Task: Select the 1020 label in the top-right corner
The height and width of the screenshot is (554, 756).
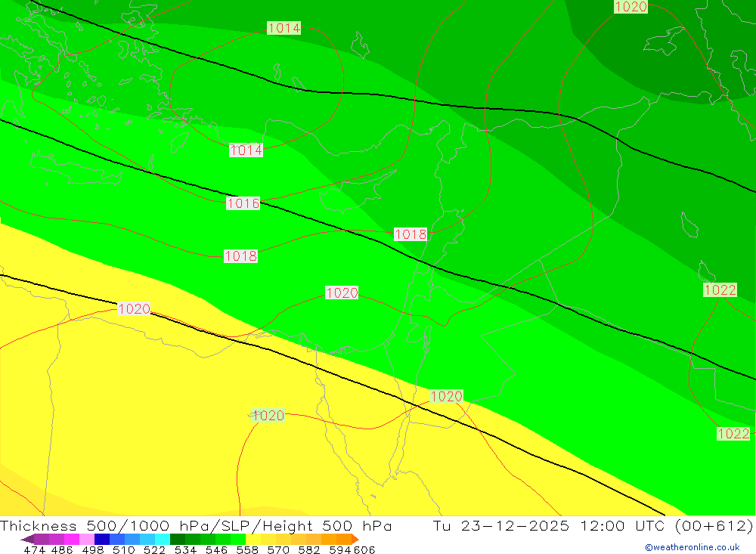Action: pos(631,7)
